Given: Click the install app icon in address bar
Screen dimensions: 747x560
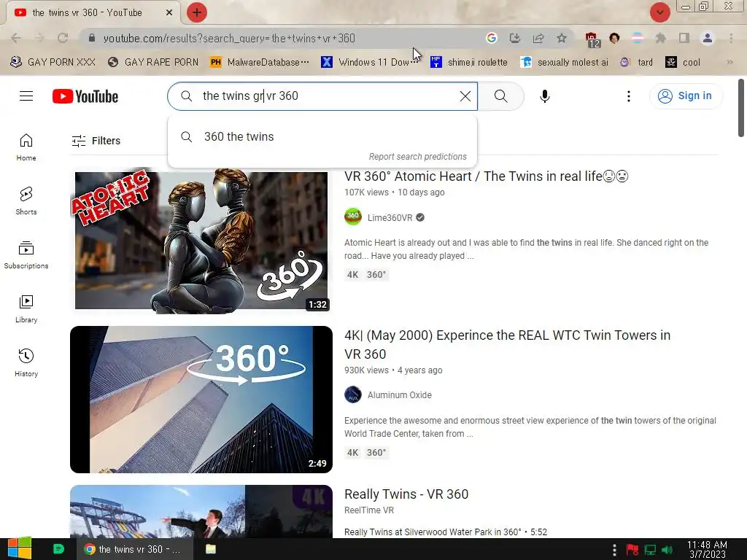Looking at the screenshot, I should (x=514, y=38).
